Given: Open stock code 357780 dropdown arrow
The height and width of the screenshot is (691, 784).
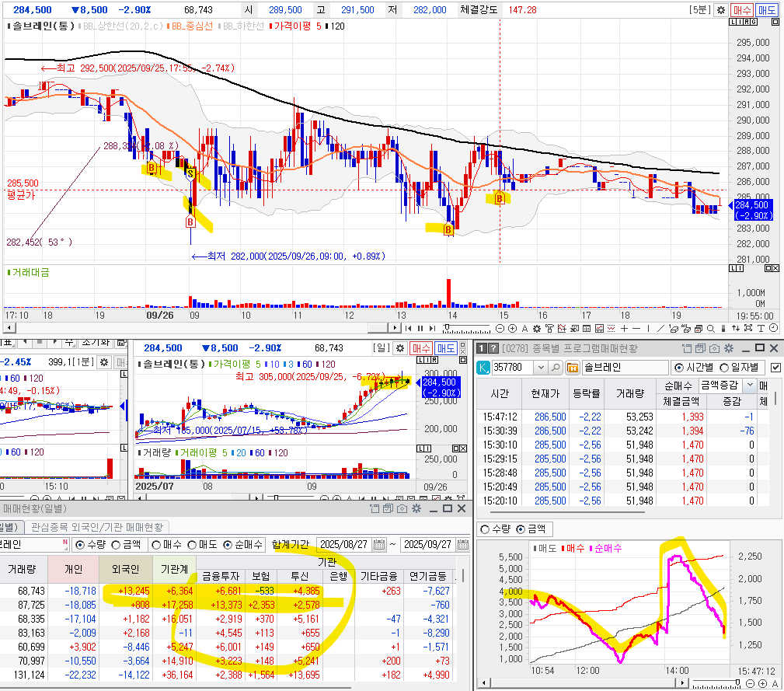Looking at the screenshot, I should pos(541,368).
